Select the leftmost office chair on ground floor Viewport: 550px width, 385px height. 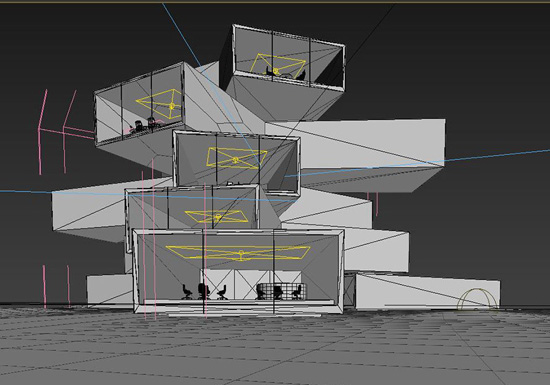point(187,292)
